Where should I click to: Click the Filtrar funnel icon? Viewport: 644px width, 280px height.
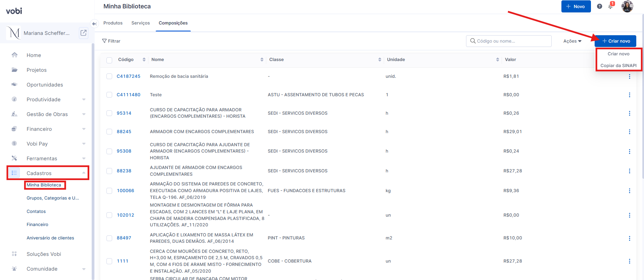(x=104, y=41)
